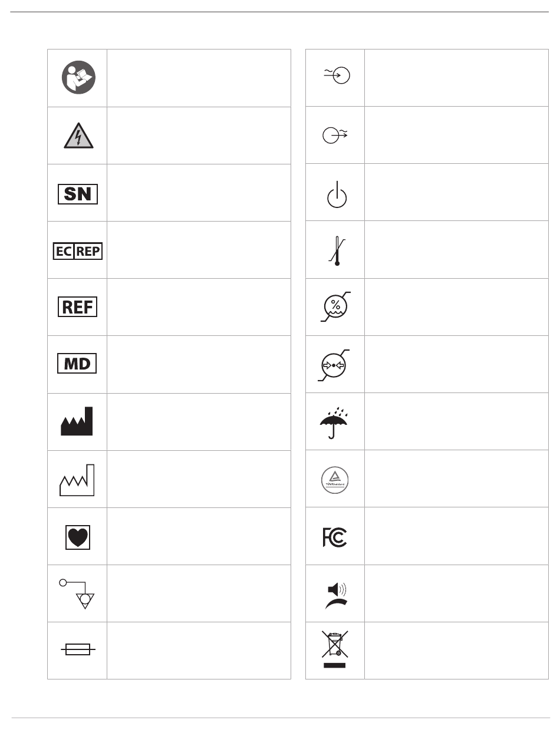Click the fuse symbol
Screen dimensions: 560x739
click(78, 649)
